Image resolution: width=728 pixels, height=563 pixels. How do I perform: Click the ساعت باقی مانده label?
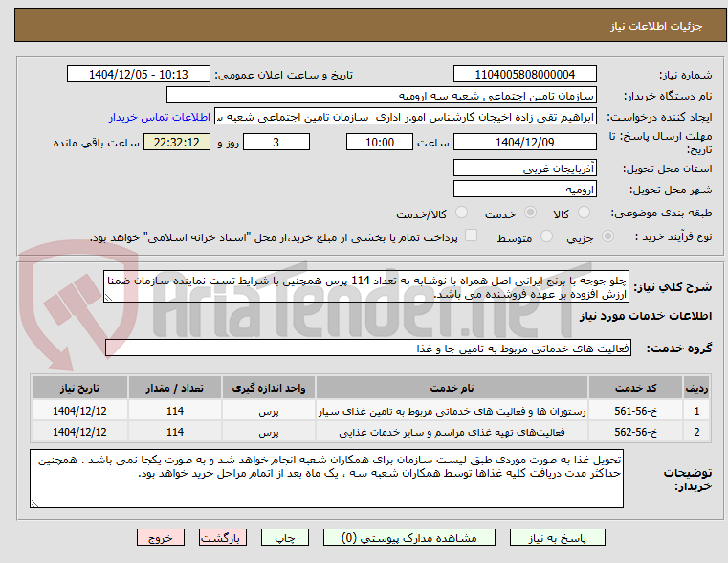point(96,143)
